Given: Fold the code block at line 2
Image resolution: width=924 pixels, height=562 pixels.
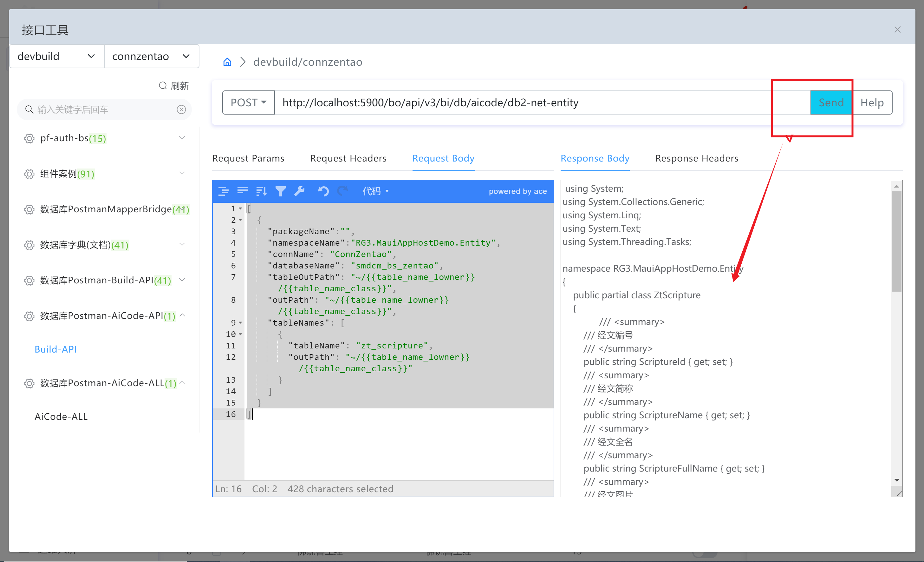Looking at the screenshot, I should [240, 220].
